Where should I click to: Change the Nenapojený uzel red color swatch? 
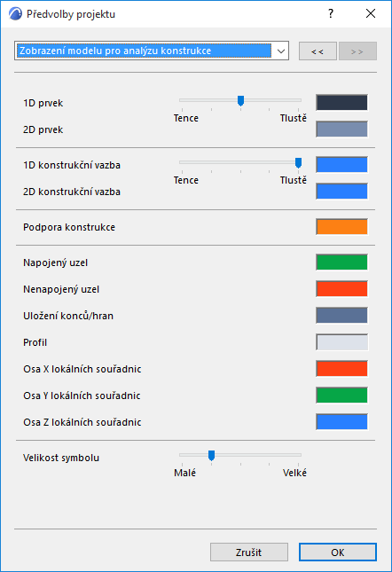pyautogui.click(x=341, y=289)
